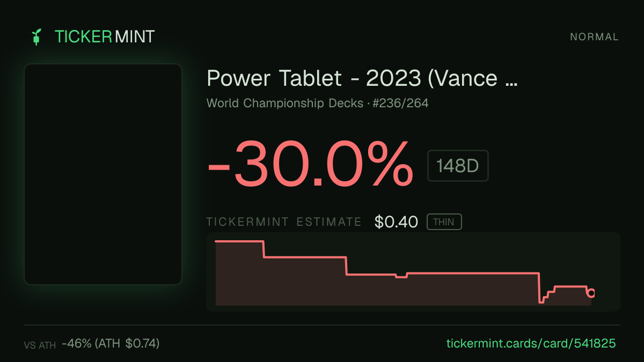The height and width of the screenshot is (362, 644).
Task: Open the 148D time range badge
Action: [458, 166]
